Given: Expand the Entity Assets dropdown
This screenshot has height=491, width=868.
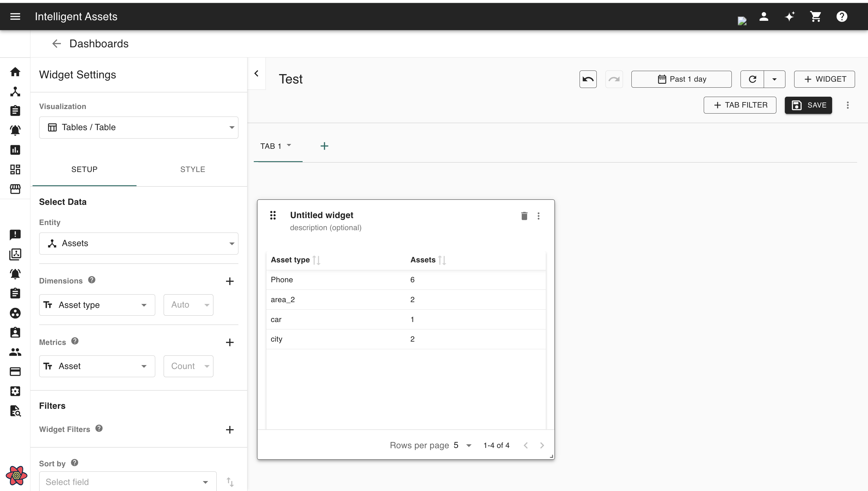Looking at the screenshot, I should pos(139,243).
